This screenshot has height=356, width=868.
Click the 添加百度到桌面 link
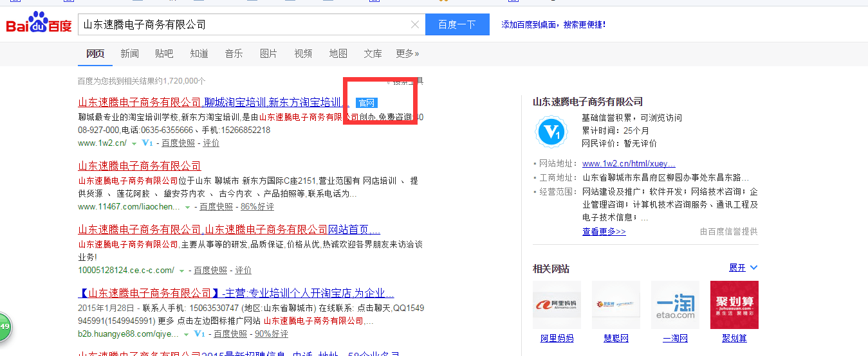(x=553, y=24)
